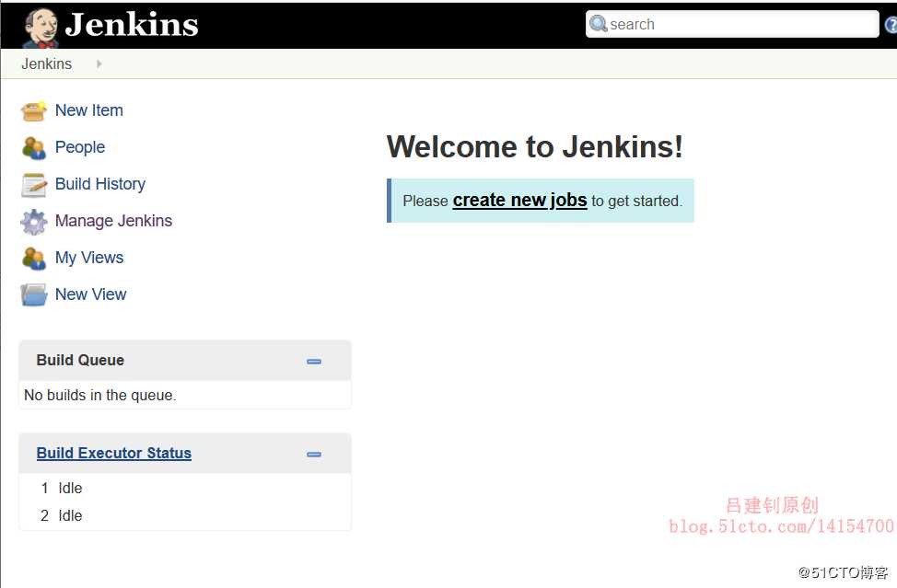Click the executor 1 Idle row
Viewport: 897px width, 588px height.
pyautogui.click(x=185, y=488)
